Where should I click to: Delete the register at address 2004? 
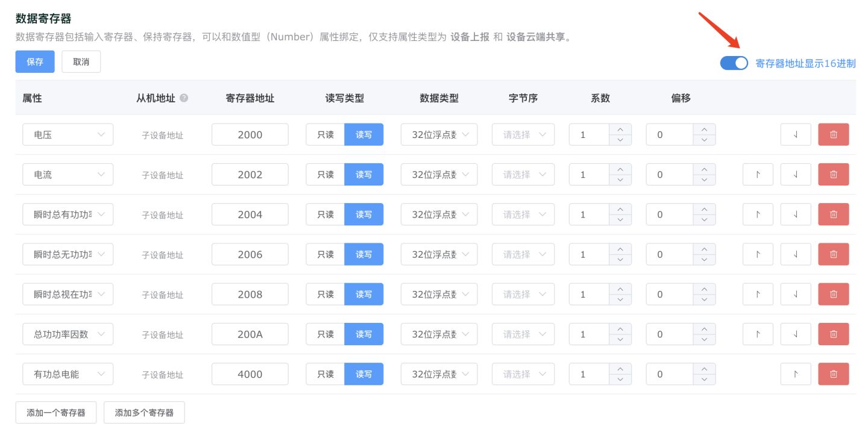833,214
